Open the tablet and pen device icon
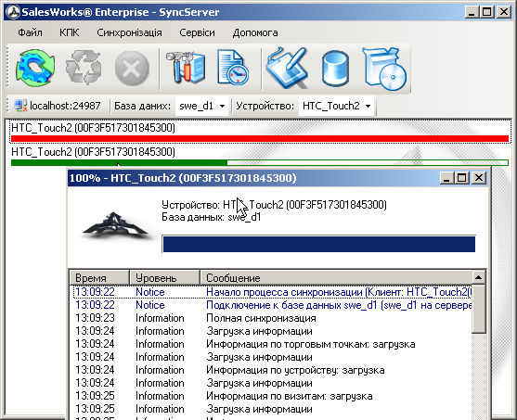The height and width of the screenshot is (420, 517). pyautogui.click(x=287, y=68)
